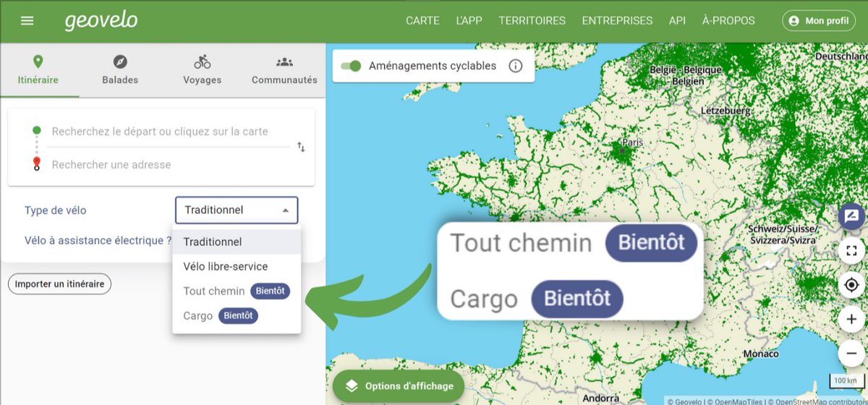Click Type de vélo label
The width and height of the screenshot is (868, 405).
[x=55, y=210]
